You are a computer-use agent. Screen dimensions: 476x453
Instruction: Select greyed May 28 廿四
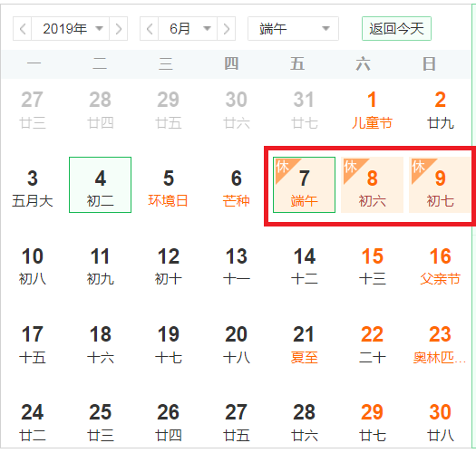[x=100, y=111]
